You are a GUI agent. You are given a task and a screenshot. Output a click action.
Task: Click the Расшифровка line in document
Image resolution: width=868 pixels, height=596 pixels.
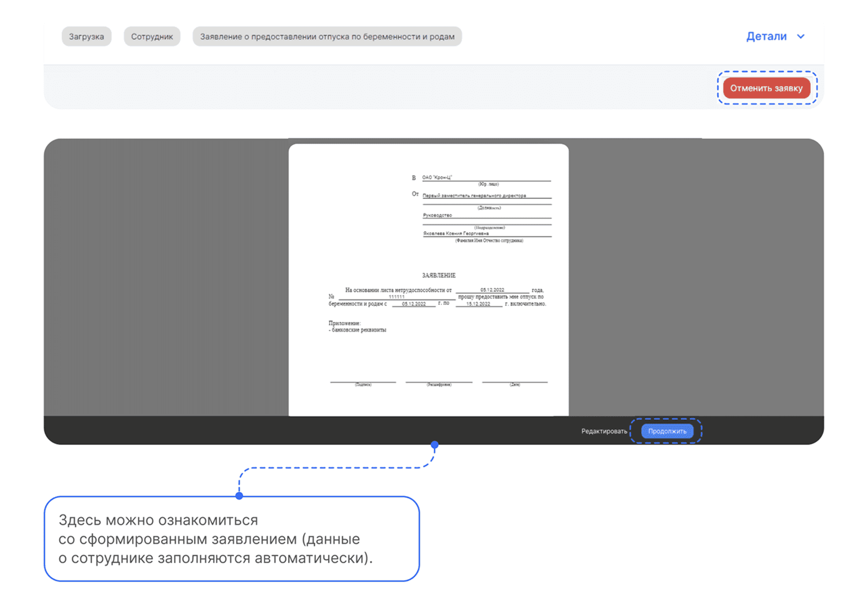point(438,382)
